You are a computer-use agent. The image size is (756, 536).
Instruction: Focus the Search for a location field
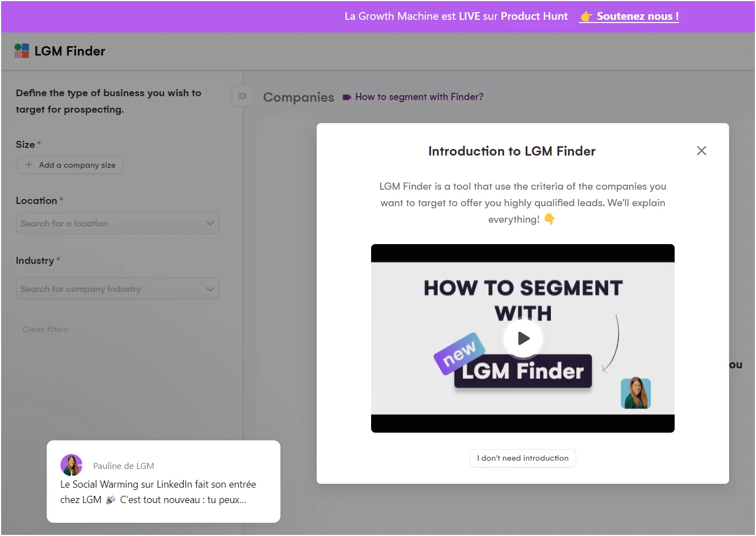tap(118, 223)
